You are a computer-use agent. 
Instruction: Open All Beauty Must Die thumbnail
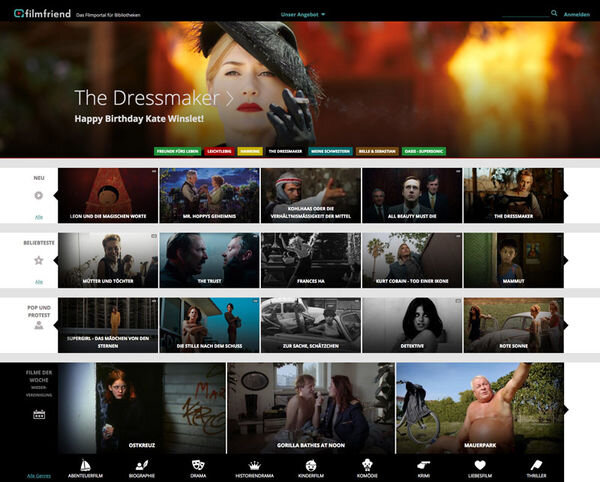tap(412, 195)
